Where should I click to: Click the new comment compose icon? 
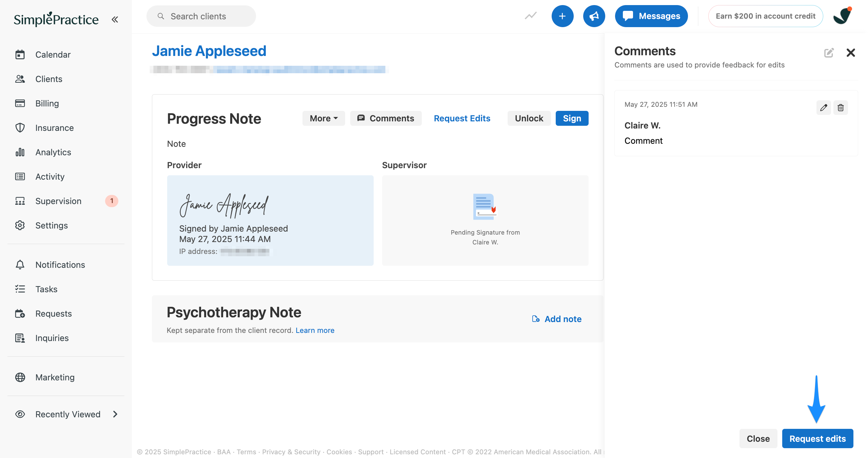click(829, 53)
